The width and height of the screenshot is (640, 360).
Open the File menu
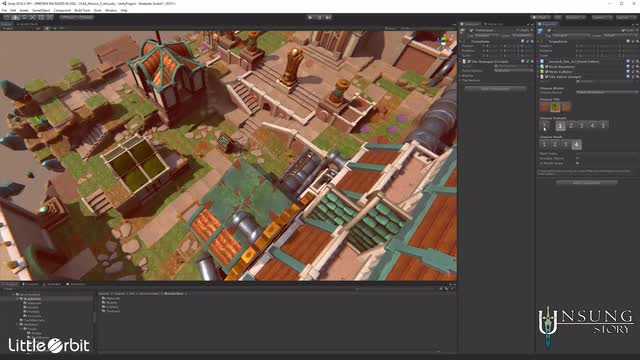coord(4,10)
